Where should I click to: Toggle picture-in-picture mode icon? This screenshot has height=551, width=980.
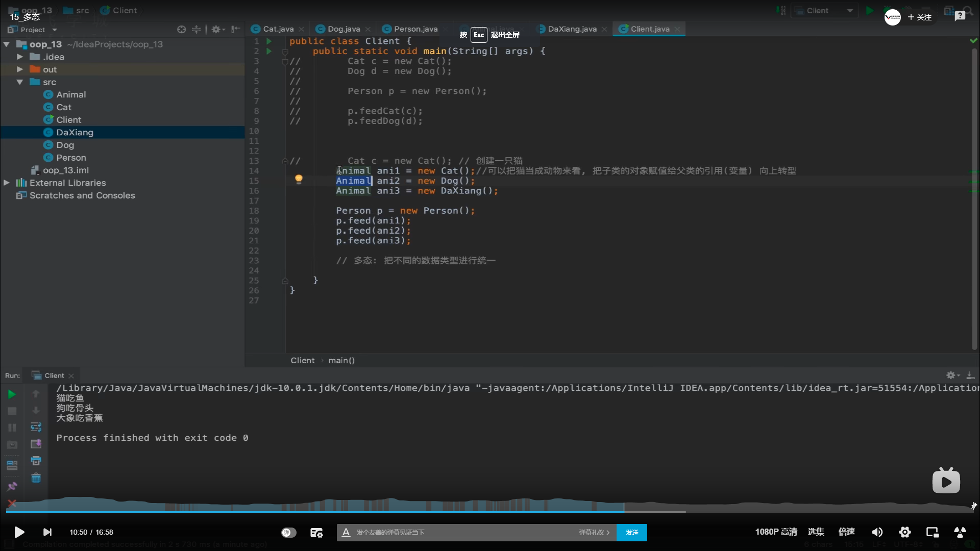pyautogui.click(x=932, y=532)
